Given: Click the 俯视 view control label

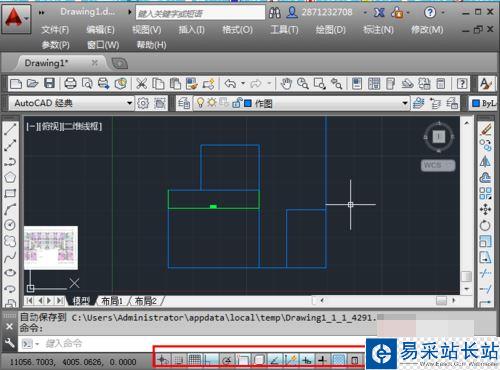Looking at the screenshot, I should pyautogui.click(x=50, y=126).
